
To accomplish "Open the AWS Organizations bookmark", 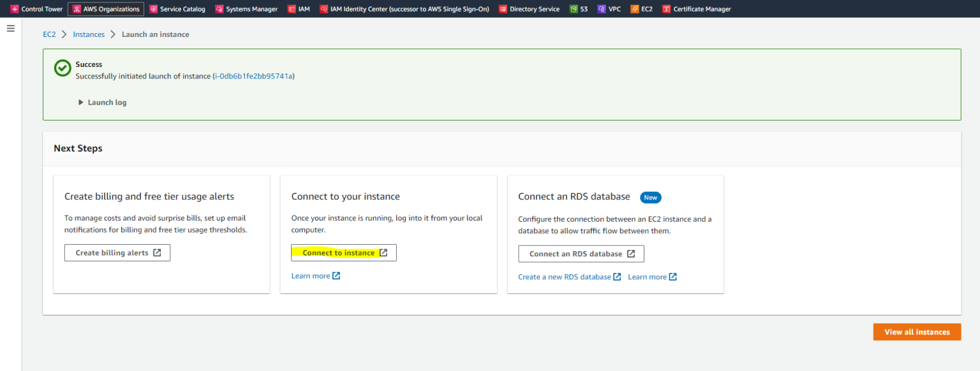I will (x=105, y=8).
